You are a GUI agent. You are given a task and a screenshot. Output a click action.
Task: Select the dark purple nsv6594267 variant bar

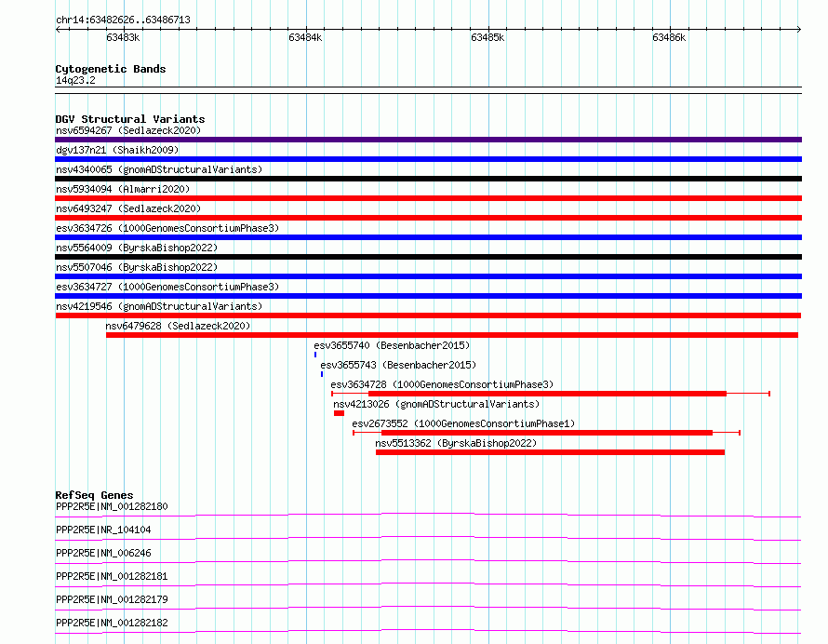pyautogui.click(x=428, y=140)
